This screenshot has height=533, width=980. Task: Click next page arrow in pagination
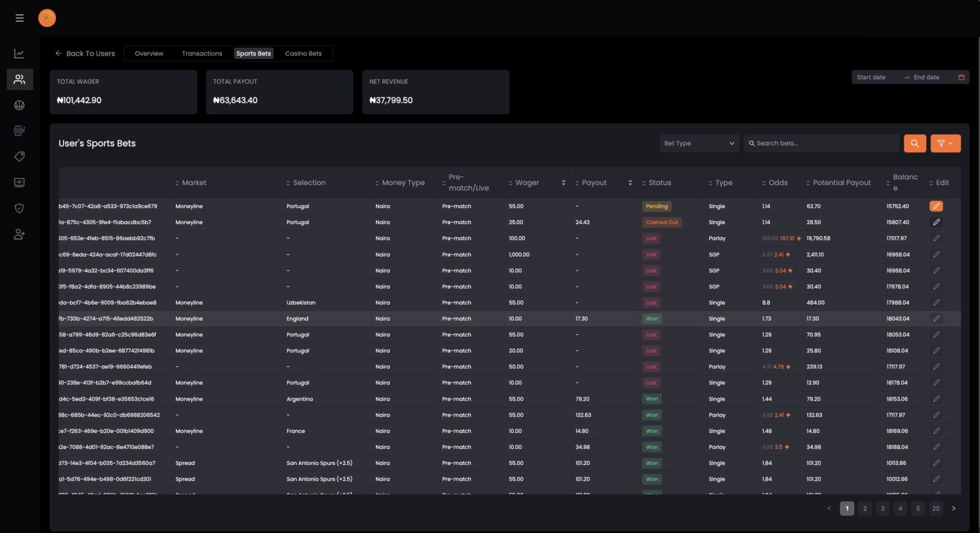click(953, 508)
